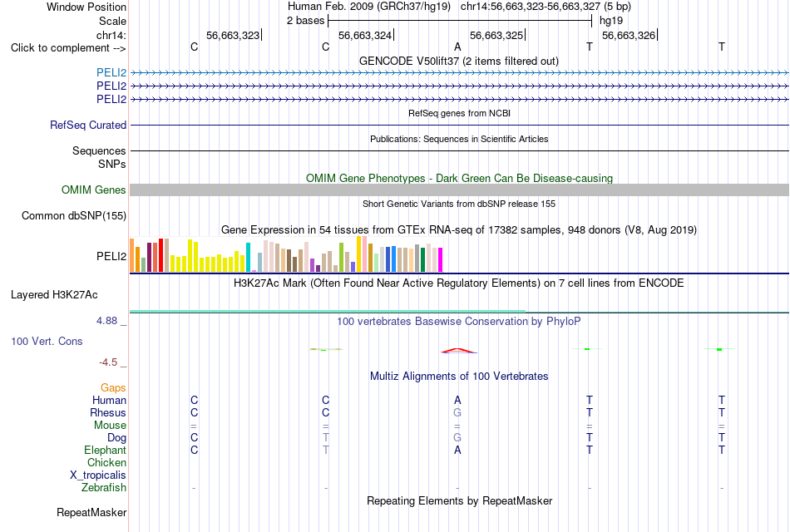Image resolution: width=790 pixels, height=532 pixels.
Task: Select position label 56,663,326
Action: coord(629,35)
